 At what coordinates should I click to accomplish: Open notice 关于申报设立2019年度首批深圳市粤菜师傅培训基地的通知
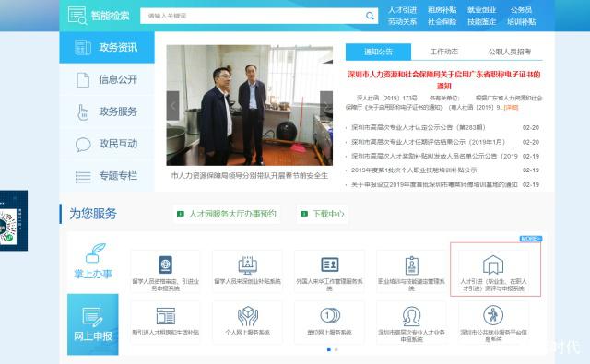pyautogui.click(x=434, y=184)
